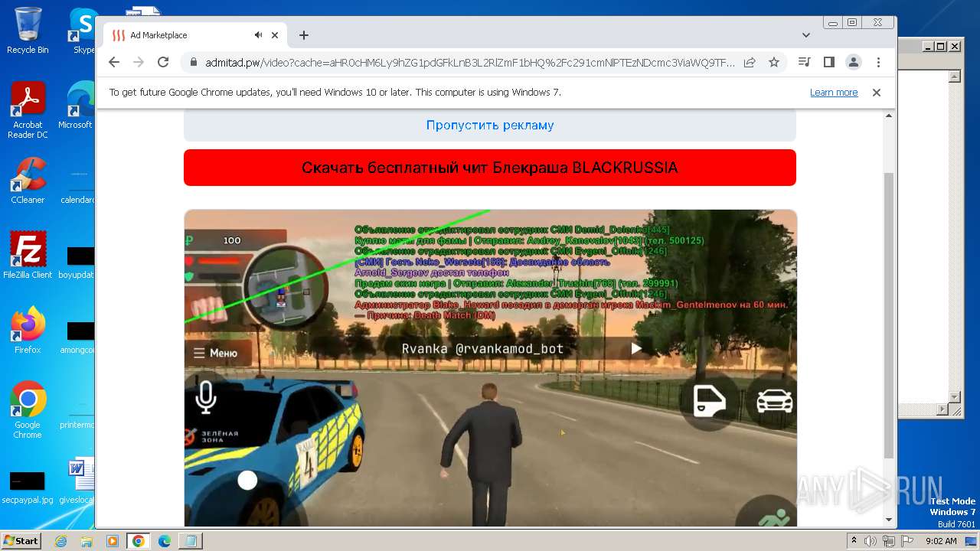The width and height of the screenshot is (980, 551).
Task: Open Microsoft Edge from the taskbar
Action: (164, 541)
